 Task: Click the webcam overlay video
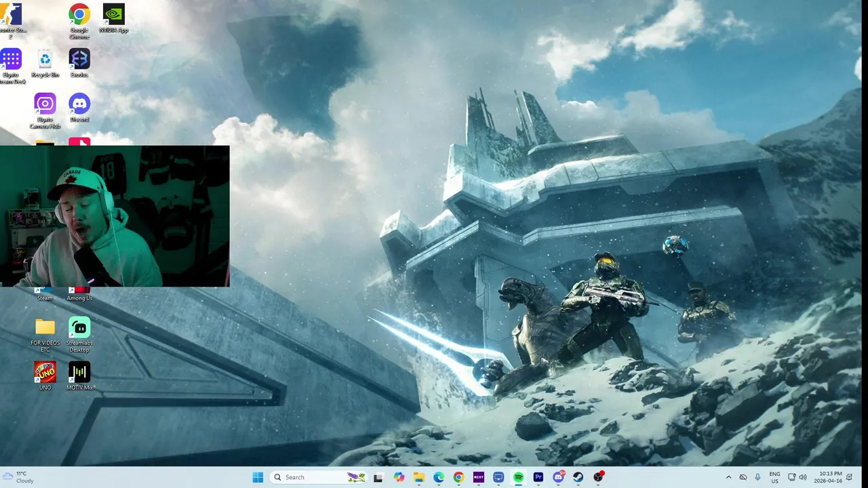[x=115, y=216]
